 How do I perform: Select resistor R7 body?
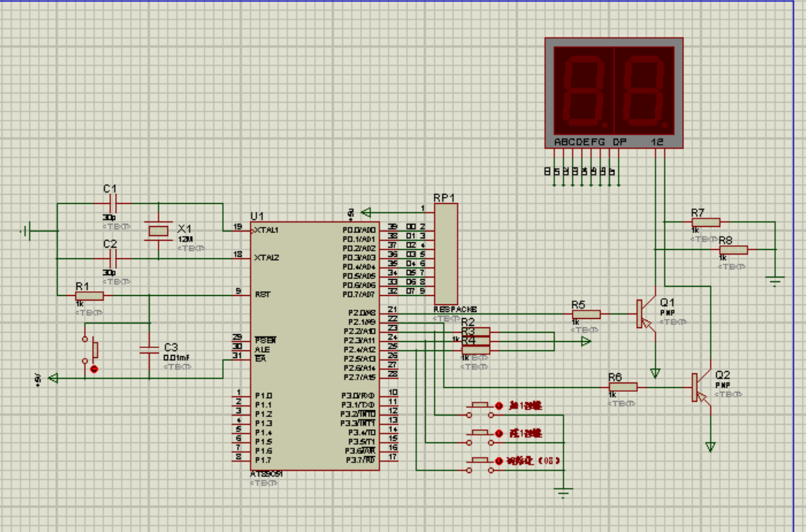coord(706,222)
